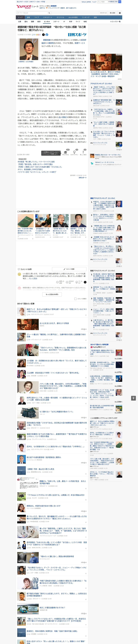Click the ログイン link

coord(42,8)
